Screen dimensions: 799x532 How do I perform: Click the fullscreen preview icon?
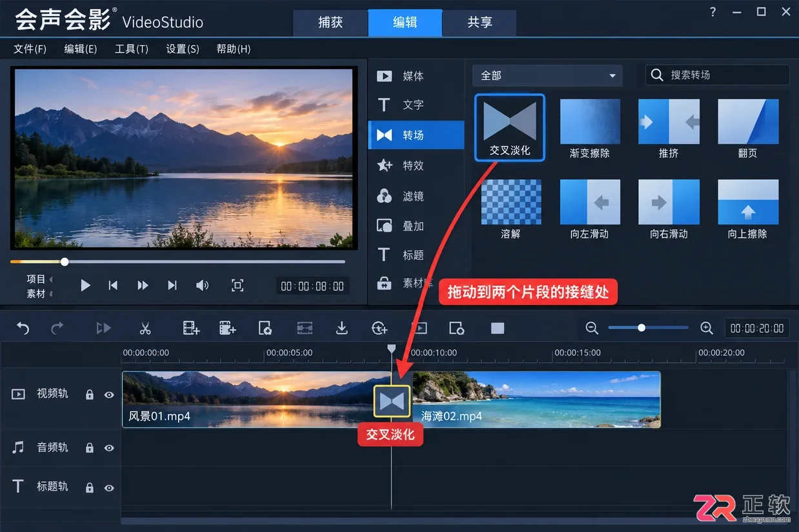[x=238, y=285]
